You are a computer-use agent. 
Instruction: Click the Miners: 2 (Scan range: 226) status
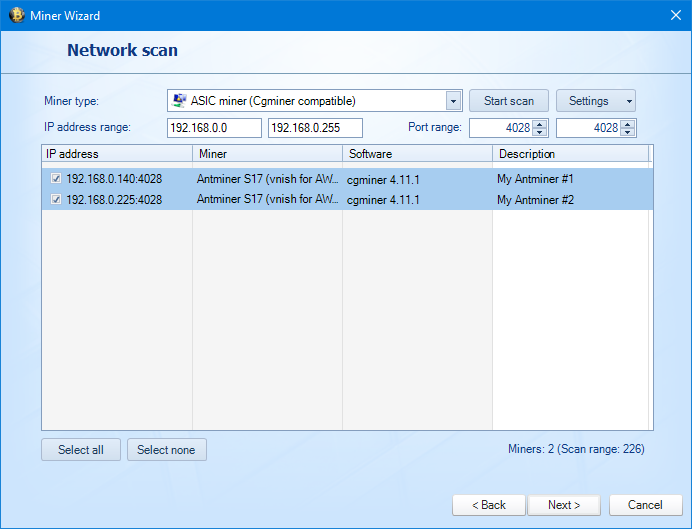click(x=576, y=449)
